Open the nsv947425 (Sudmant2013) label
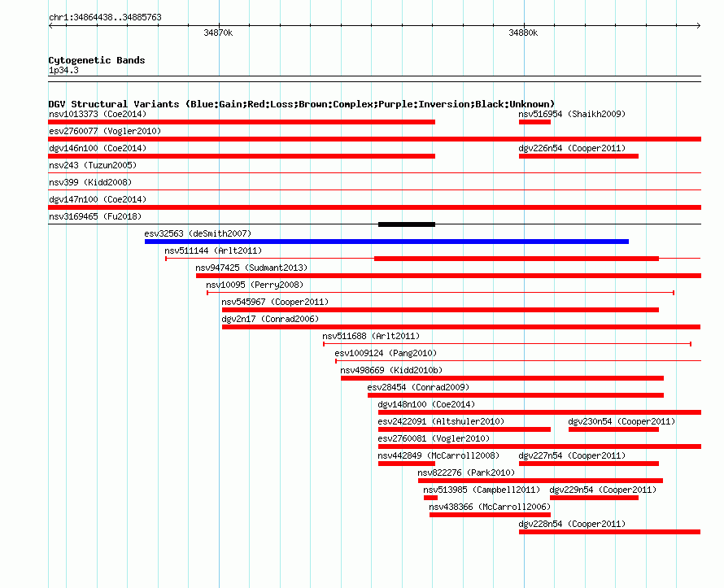 pos(251,268)
